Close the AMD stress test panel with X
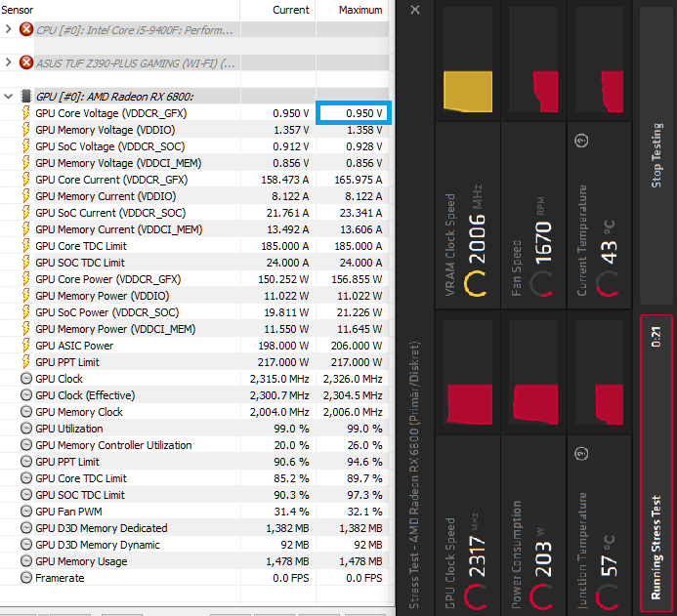This screenshot has width=677, height=616. coord(415,10)
